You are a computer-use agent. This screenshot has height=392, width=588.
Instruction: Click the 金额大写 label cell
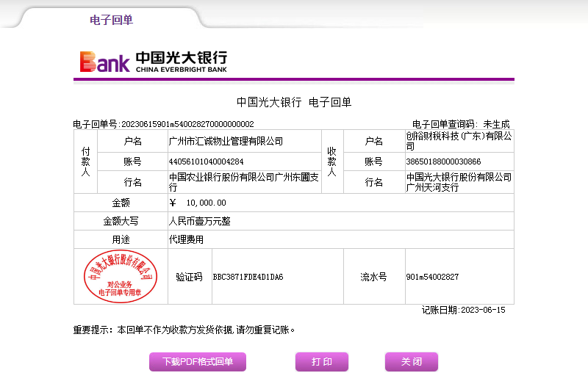(x=121, y=221)
